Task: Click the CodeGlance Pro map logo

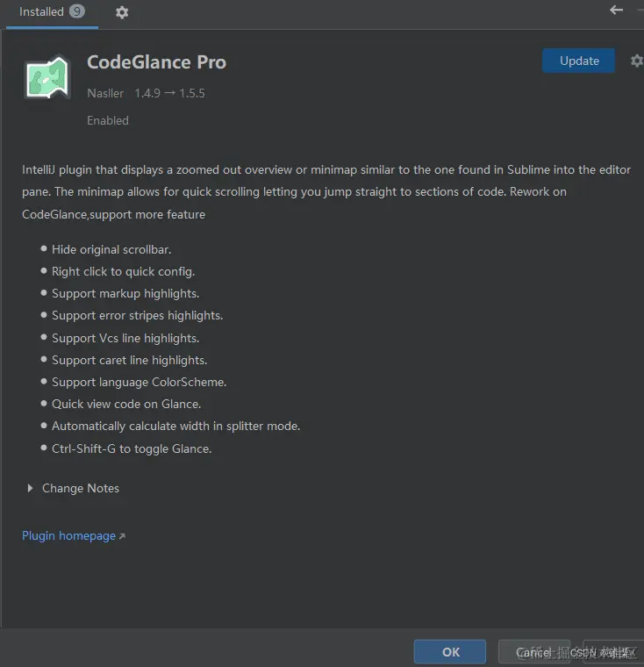Action: point(47,77)
